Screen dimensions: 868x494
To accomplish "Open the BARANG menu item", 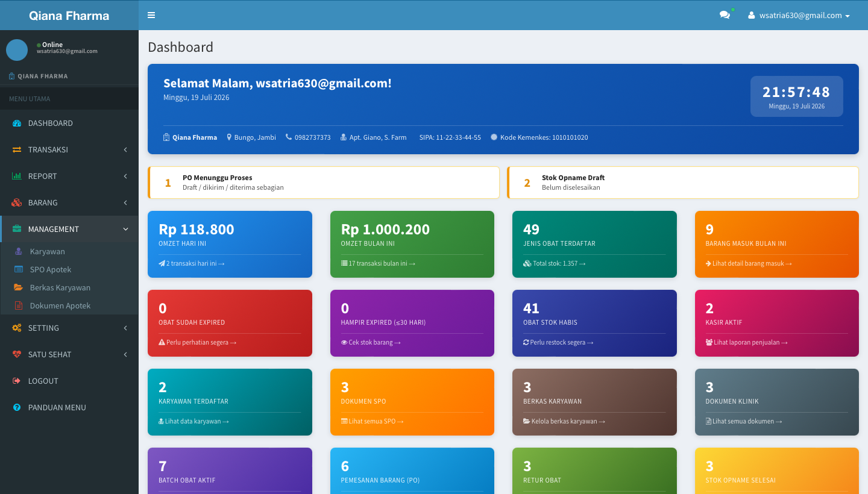I will 69,202.
